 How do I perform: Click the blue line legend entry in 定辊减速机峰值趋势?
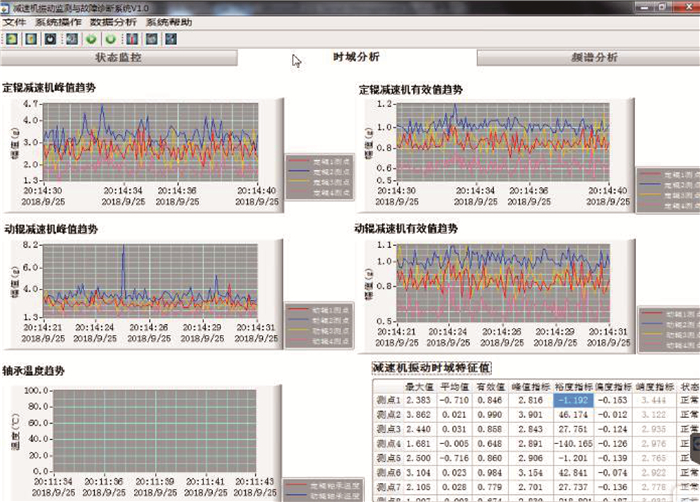click(318, 170)
